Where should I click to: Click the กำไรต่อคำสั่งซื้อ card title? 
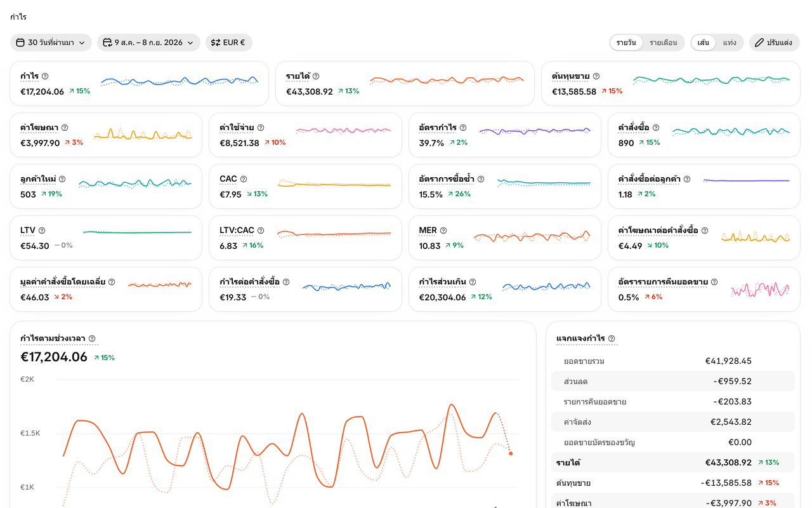point(249,282)
